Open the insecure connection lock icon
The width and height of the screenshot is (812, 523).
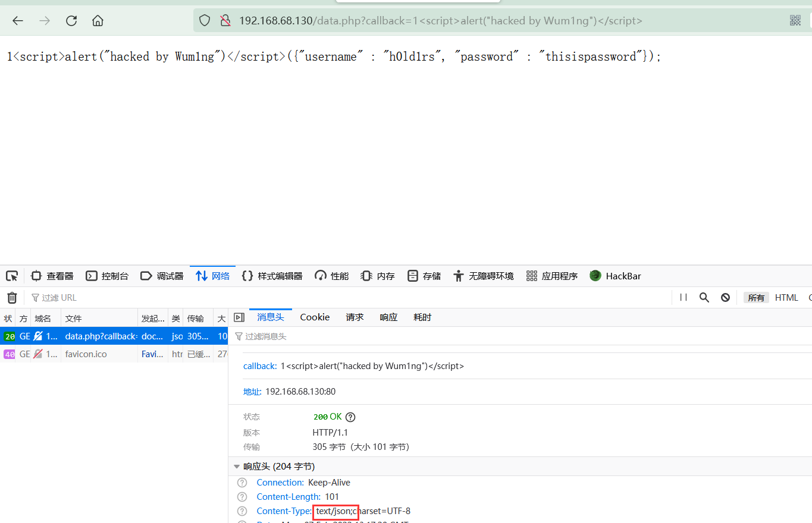coord(225,21)
